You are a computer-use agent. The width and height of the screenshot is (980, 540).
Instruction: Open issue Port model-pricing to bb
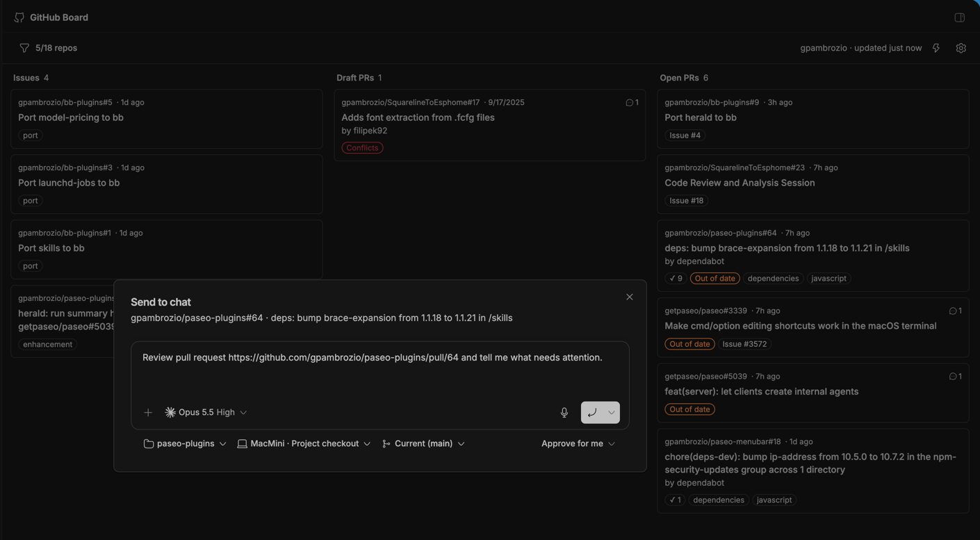(166, 119)
